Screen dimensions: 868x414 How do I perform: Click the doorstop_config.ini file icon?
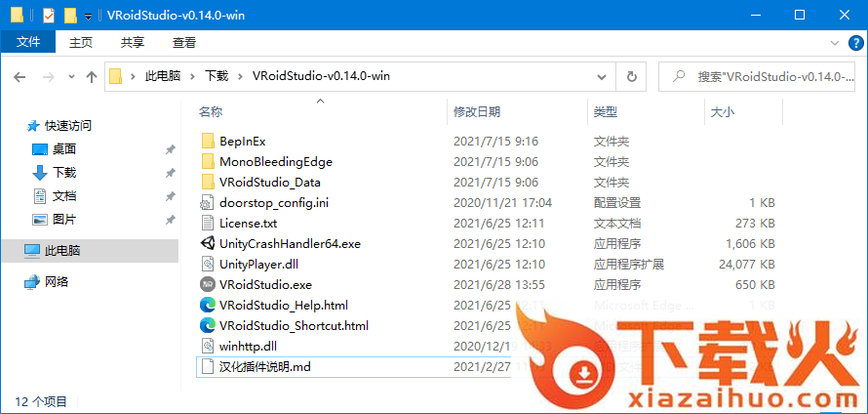pos(208,203)
